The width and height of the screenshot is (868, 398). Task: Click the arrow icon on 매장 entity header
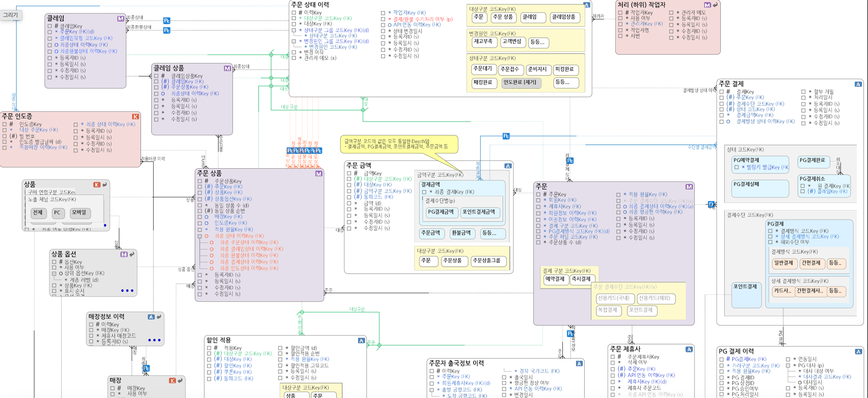pyautogui.click(x=180, y=380)
